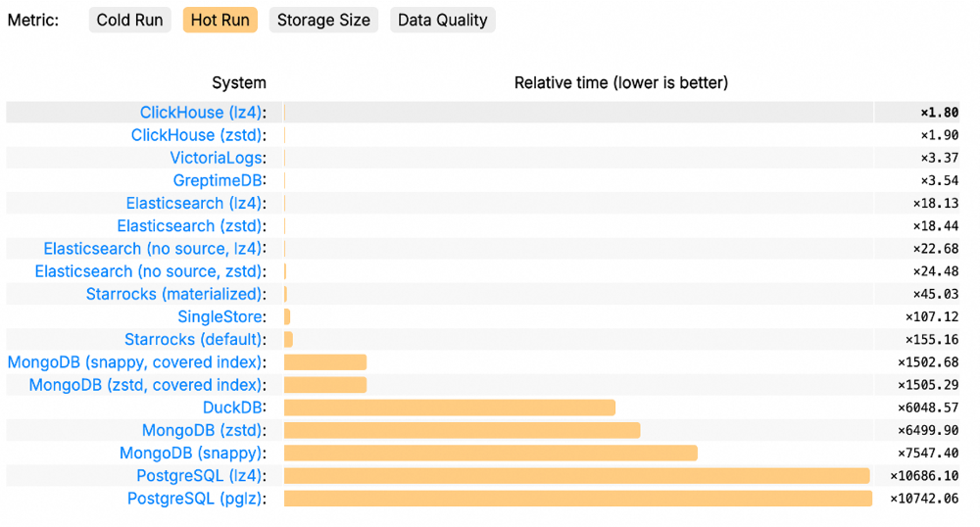Click the ×1.80 value for ClickHouse
This screenshot has height=527, width=980.
pyautogui.click(x=939, y=113)
